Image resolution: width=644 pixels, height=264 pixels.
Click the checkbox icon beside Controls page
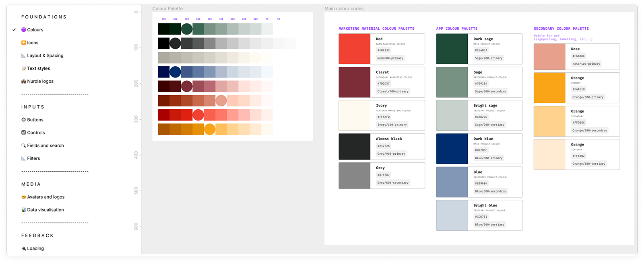(23, 133)
